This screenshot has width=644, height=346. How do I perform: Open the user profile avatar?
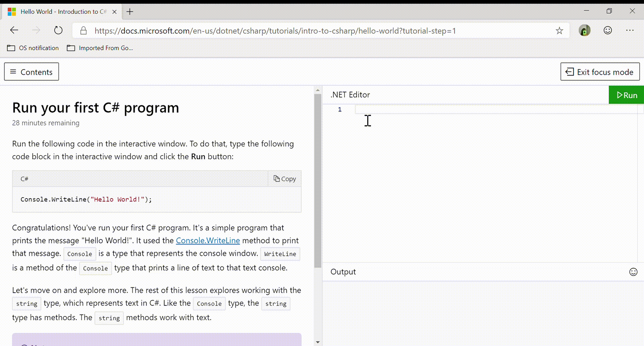click(584, 31)
